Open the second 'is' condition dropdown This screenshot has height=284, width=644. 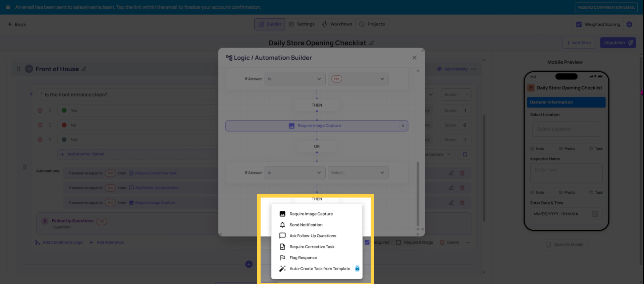click(295, 173)
